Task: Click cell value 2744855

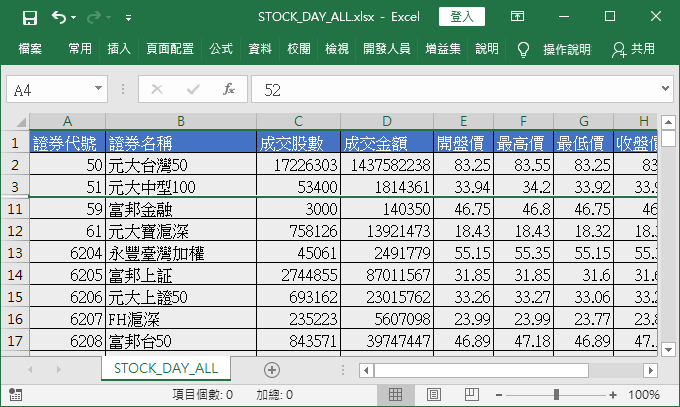Action: click(298, 275)
